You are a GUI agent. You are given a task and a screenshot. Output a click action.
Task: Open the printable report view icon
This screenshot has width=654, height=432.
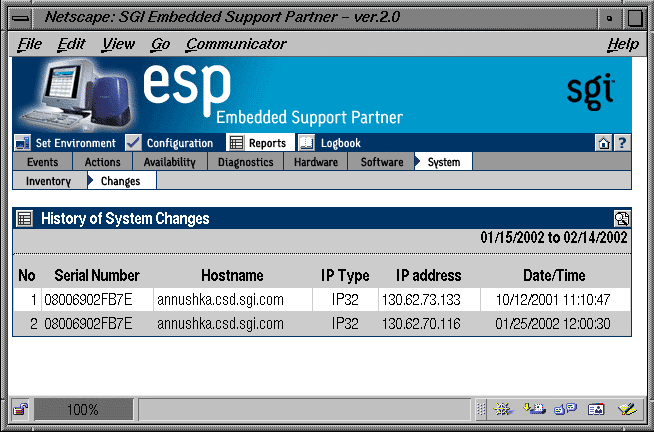621,218
